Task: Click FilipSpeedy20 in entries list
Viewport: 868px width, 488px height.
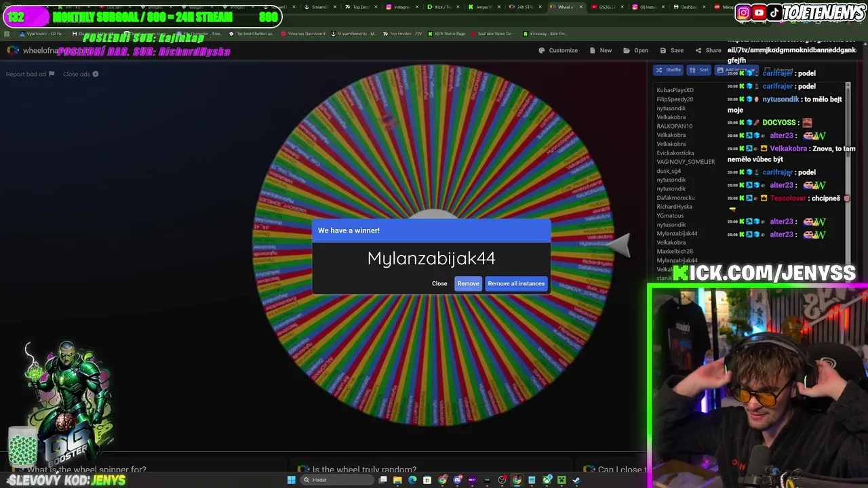Action: coord(675,99)
